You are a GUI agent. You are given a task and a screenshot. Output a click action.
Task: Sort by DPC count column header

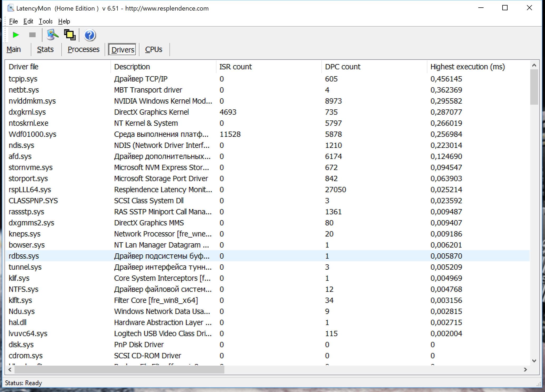pos(343,67)
